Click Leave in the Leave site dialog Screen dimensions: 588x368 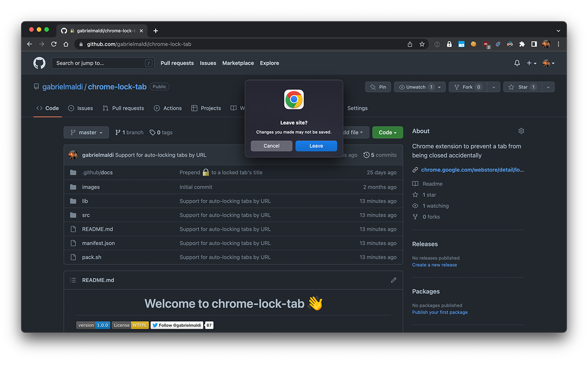pyautogui.click(x=316, y=145)
